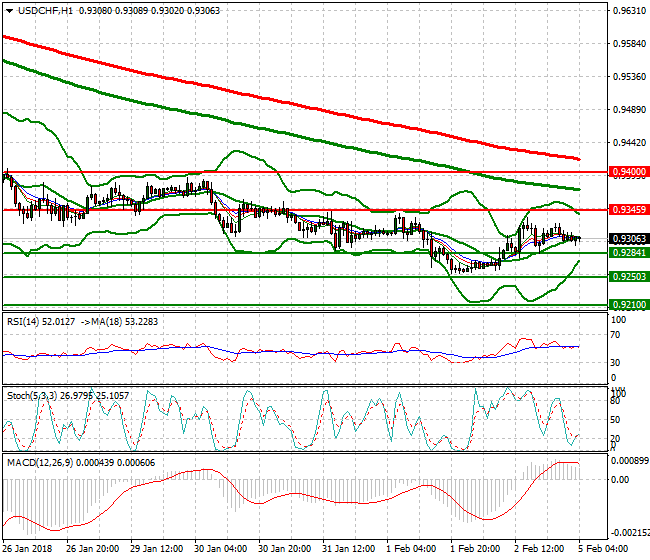Select the 1 Feb 20:00 time axis label
The height and width of the screenshot is (560, 650).
point(475,549)
